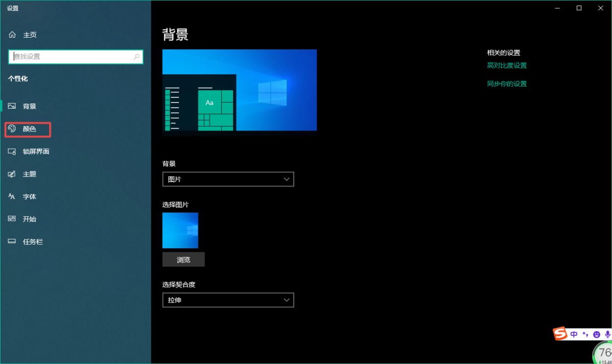Open the 选择契合度 dropdown showing 拉伸
The width and height of the screenshot is (612, 364).
click(x=228, y=300)
